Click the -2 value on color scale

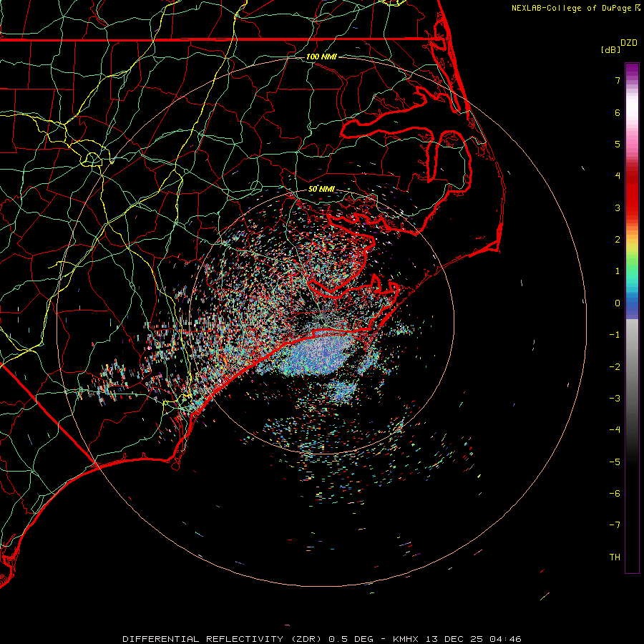(615, 367)
